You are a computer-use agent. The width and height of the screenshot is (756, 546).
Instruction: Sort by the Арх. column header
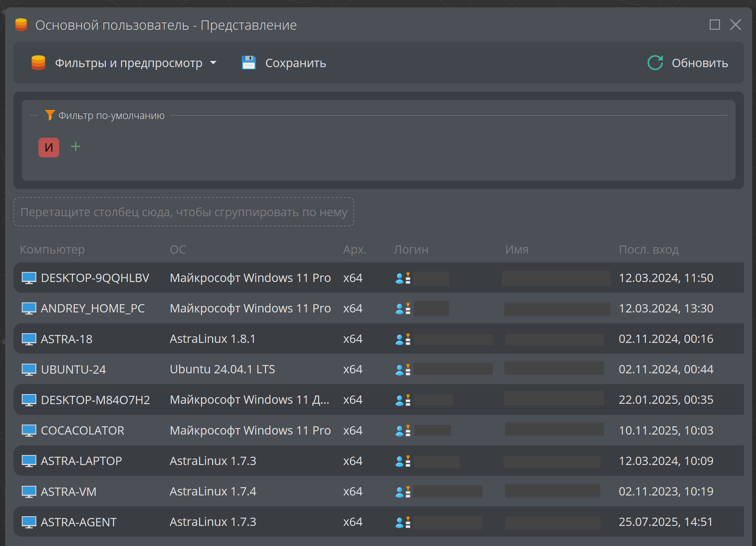[x=355, y=249]
